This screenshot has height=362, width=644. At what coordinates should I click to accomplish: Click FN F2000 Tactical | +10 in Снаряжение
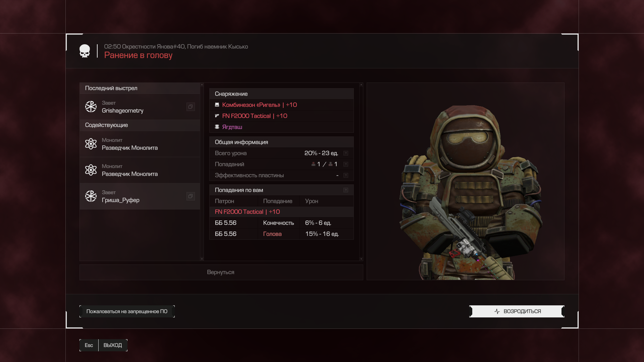255,116
